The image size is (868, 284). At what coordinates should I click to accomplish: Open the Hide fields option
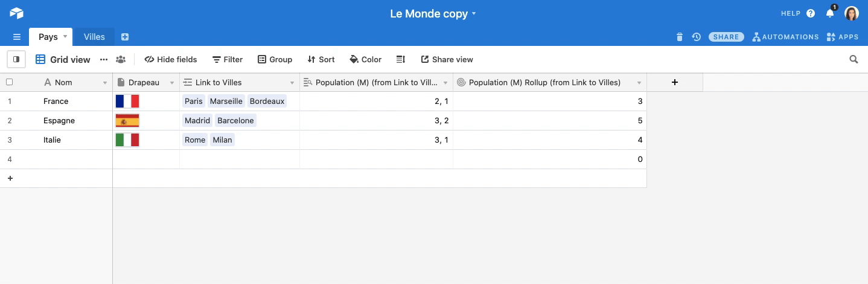[171, 59]
